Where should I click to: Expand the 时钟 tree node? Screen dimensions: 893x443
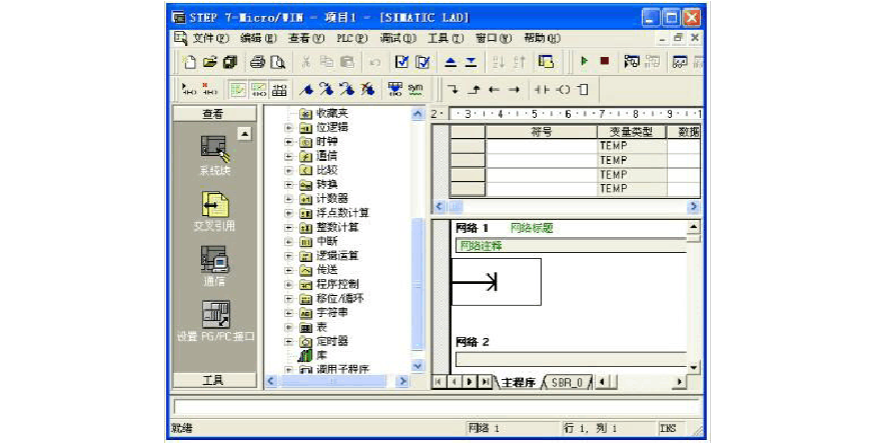[288, 142]
